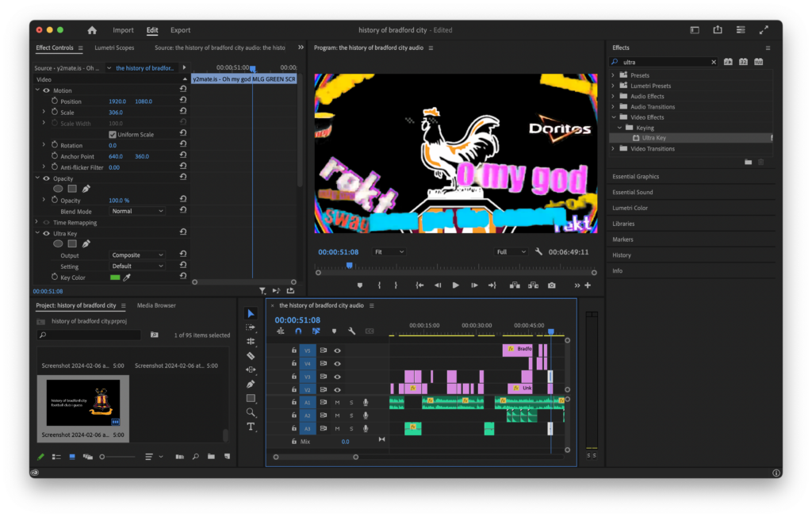
Task: Create ellipse mask under Ultra Key
Action: pyautogui.click(x=58, y=243)
